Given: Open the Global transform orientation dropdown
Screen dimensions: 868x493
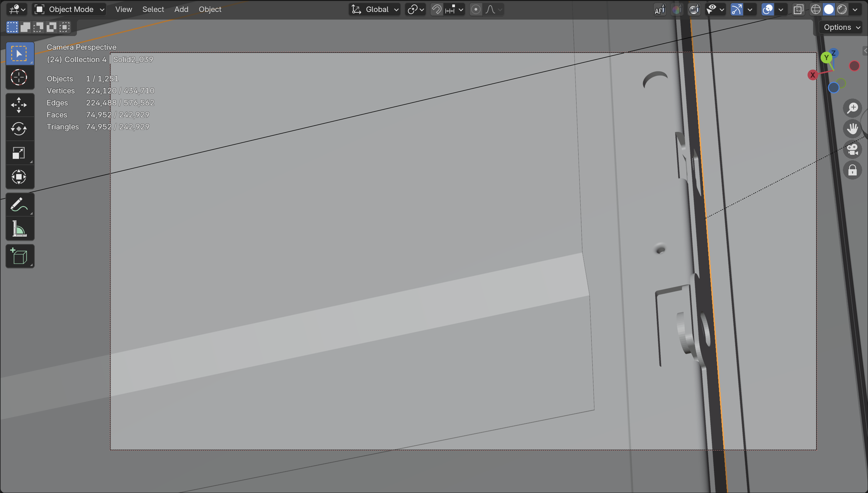Looking at the screenshot, I should point(375,10).
